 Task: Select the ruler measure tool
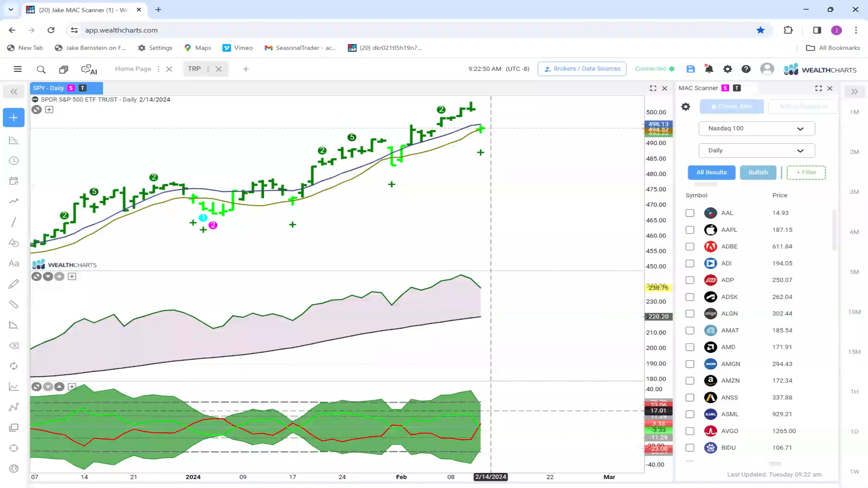tap(14, 304)
